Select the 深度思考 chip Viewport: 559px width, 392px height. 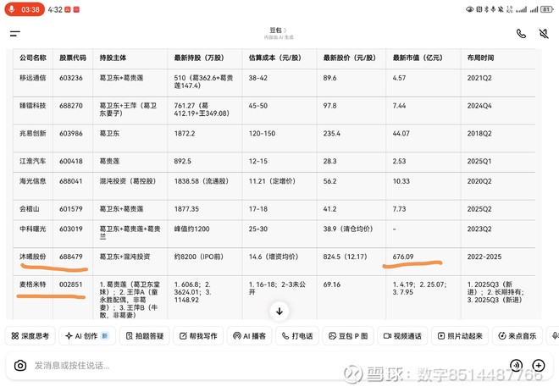coord(30,335)
